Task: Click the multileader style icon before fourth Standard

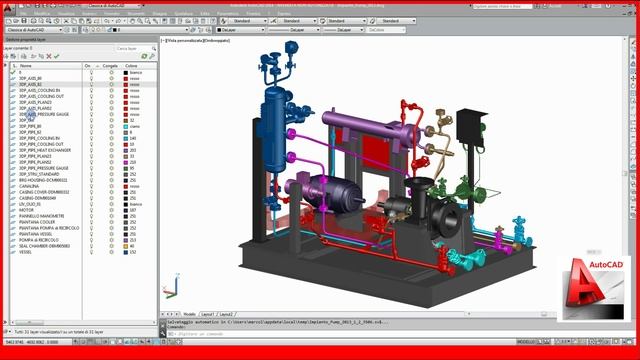Action: 372,21
